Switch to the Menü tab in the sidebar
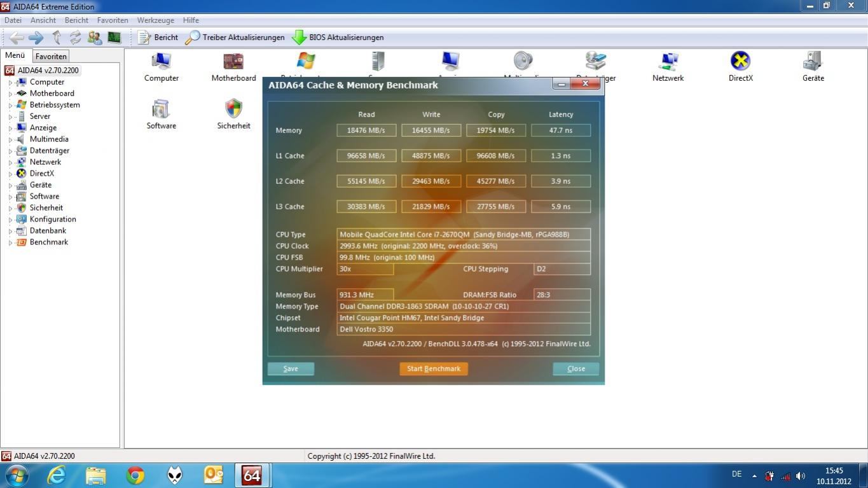Screen dimensions: 868x488 tap(15, 55)
